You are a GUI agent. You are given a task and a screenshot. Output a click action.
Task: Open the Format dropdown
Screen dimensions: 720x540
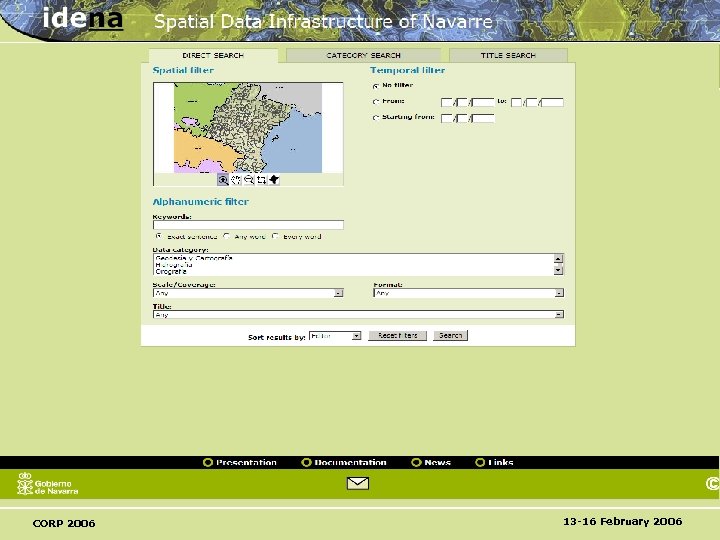[x=468, y=293]
